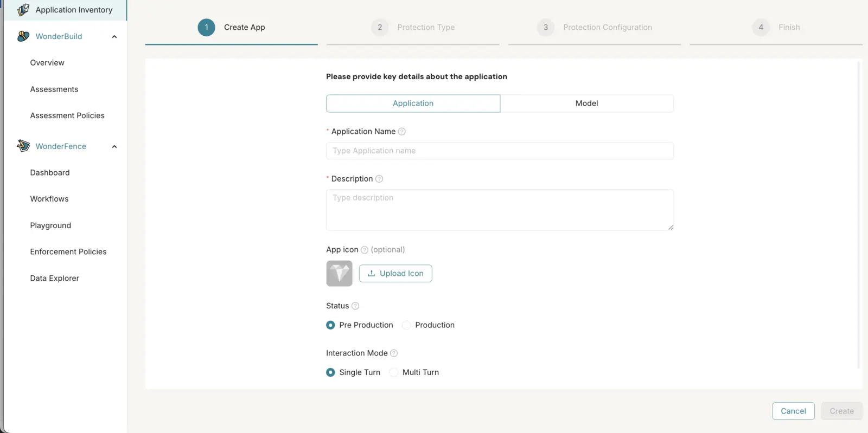Image resolution: width=868 pixels, height=433 pixels.
Task: Go to step 3 Protection Configuration
Action: [595, 27]
